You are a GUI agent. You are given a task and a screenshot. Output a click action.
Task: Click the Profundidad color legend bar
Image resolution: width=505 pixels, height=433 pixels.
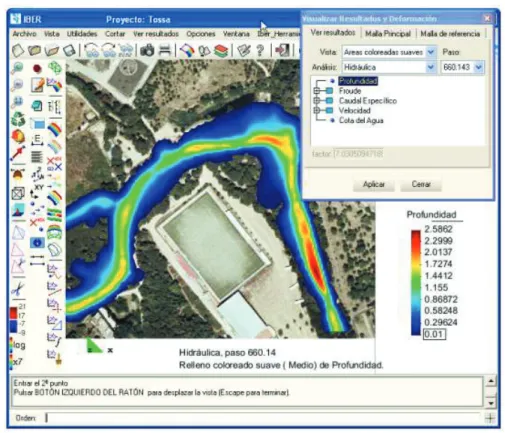pyautogui.click(x=416, y=282)
